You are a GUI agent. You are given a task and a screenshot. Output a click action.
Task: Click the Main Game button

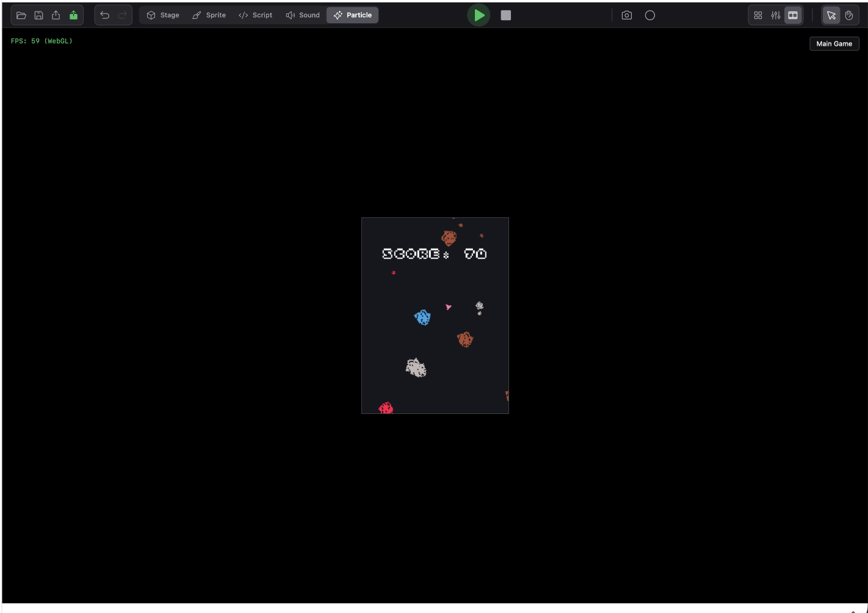[834, 44]
